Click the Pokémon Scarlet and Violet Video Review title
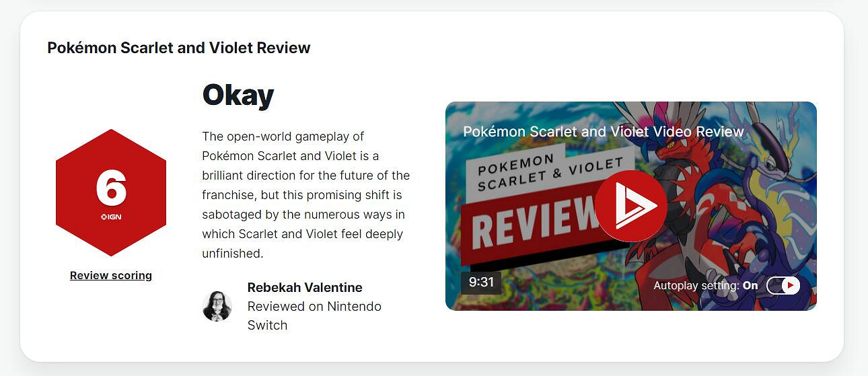The image size is (868, 376). [x=603, y=131]
